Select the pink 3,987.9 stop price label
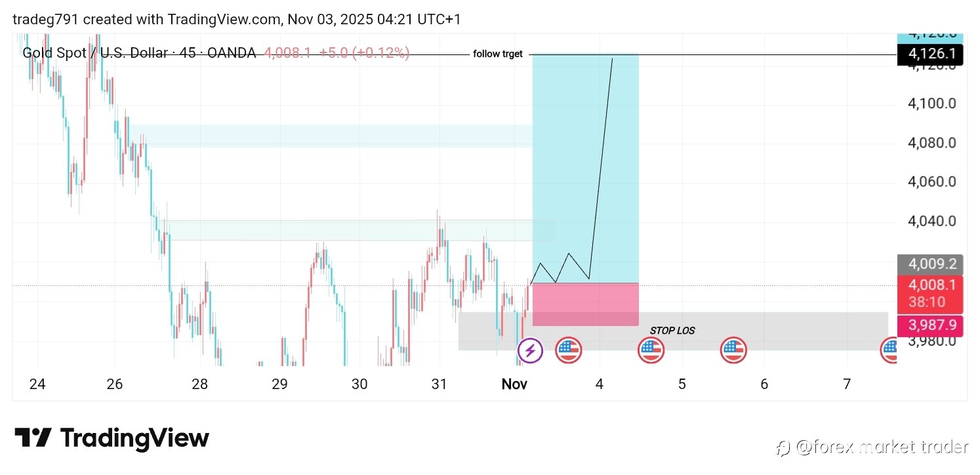980x475 pixels. tap(929, 325)
